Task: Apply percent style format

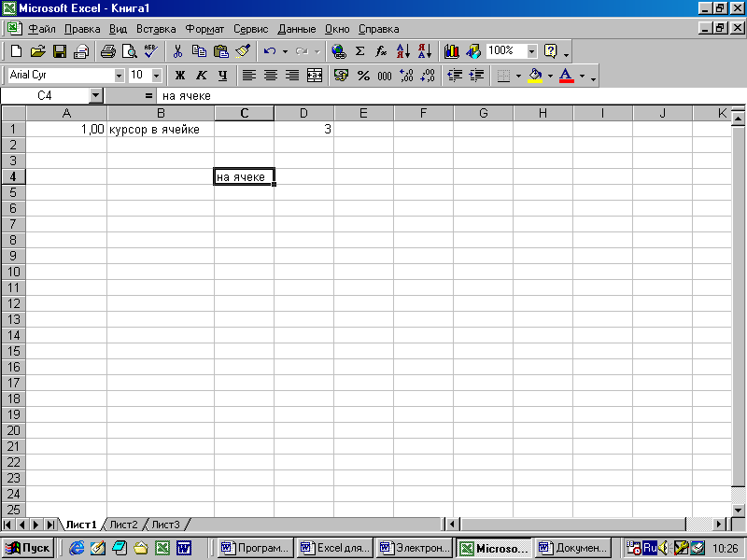Action: click(x=363, y=76)
